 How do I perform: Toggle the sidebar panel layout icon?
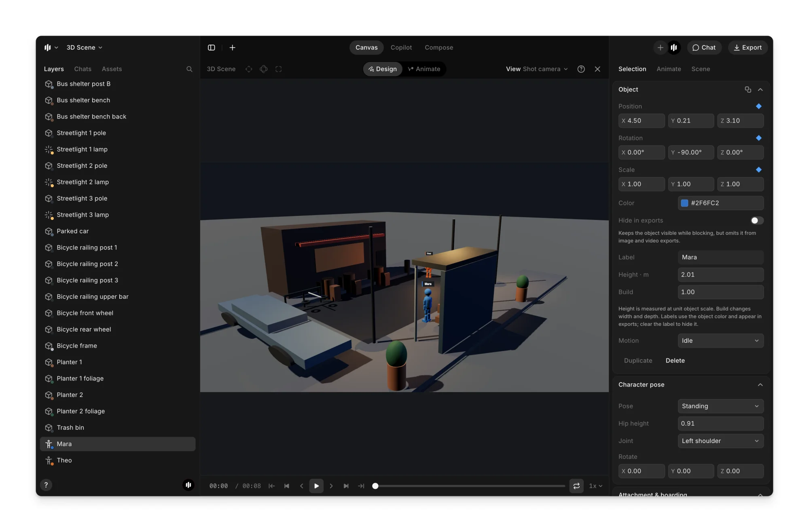pos(212,48)
